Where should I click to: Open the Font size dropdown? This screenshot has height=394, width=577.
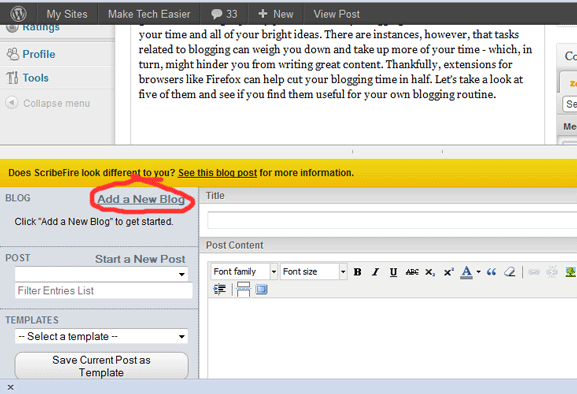point(313,272)
